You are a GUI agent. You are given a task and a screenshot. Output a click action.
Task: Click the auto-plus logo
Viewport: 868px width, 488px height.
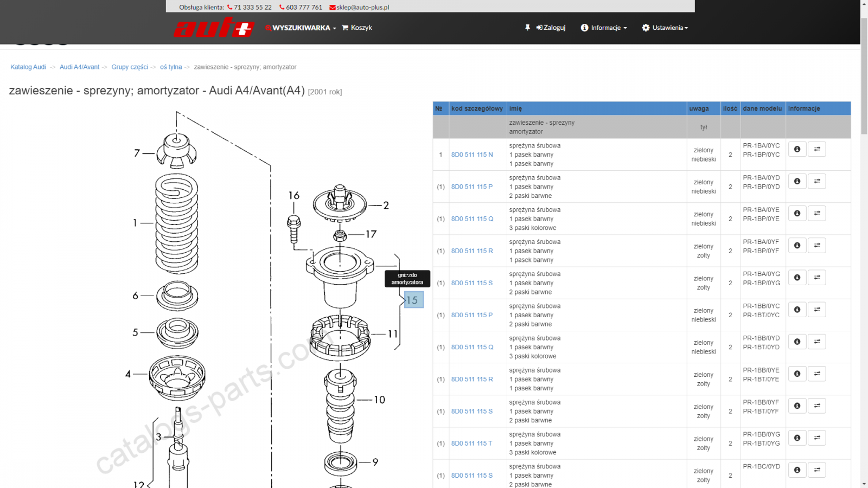(x=214, y=27)
